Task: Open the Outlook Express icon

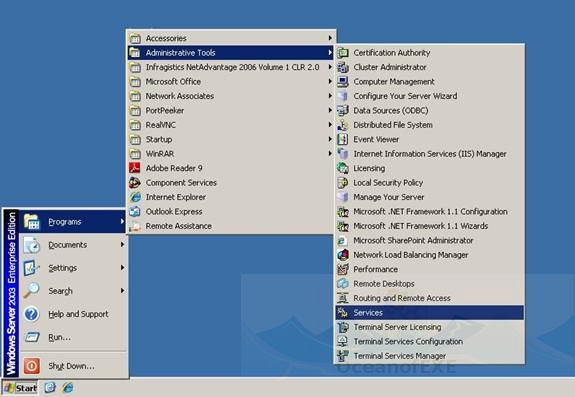Action: coord(135,212)
